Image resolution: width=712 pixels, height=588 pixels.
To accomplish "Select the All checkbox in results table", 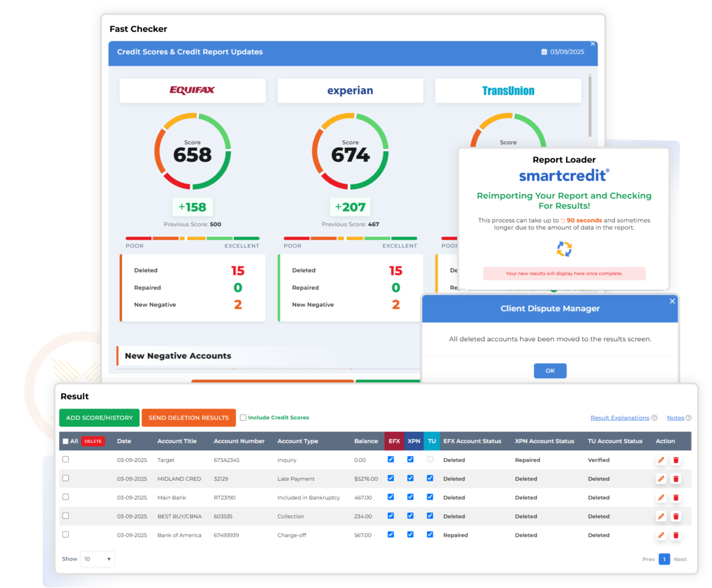I will pyautogui.click(x=65, y=441).
